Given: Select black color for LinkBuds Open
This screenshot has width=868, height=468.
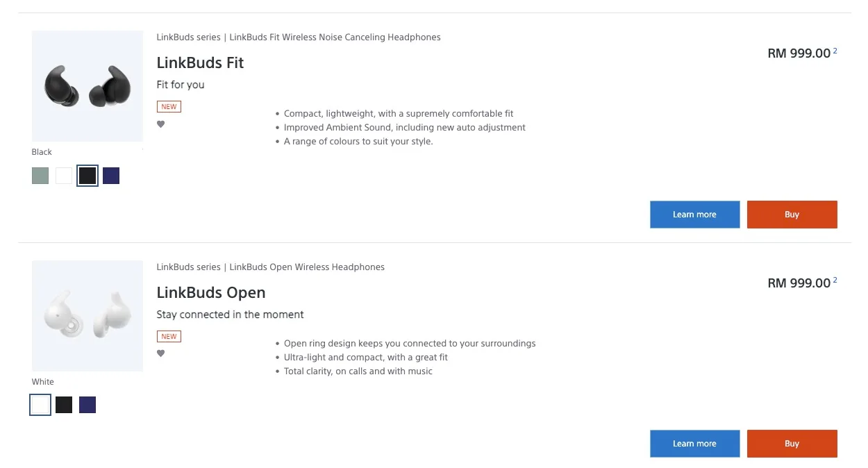Looking at the screenshot, I should coord(64,405).
